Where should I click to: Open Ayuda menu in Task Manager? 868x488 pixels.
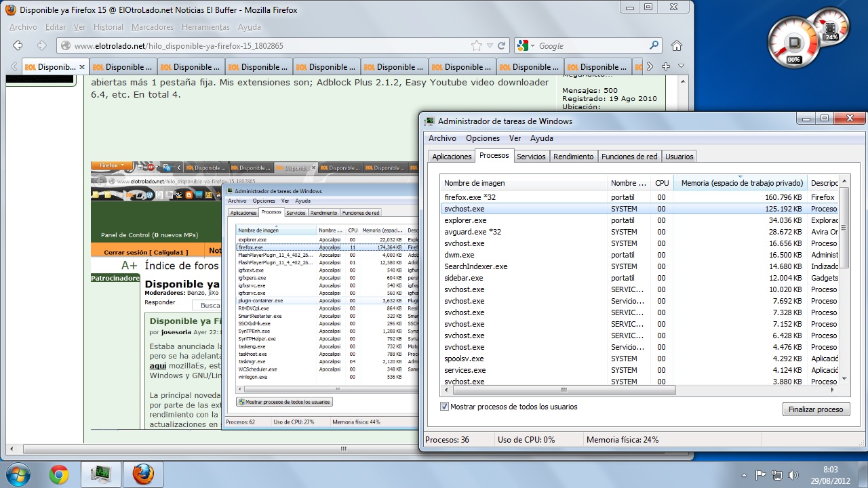pos(542,138)
